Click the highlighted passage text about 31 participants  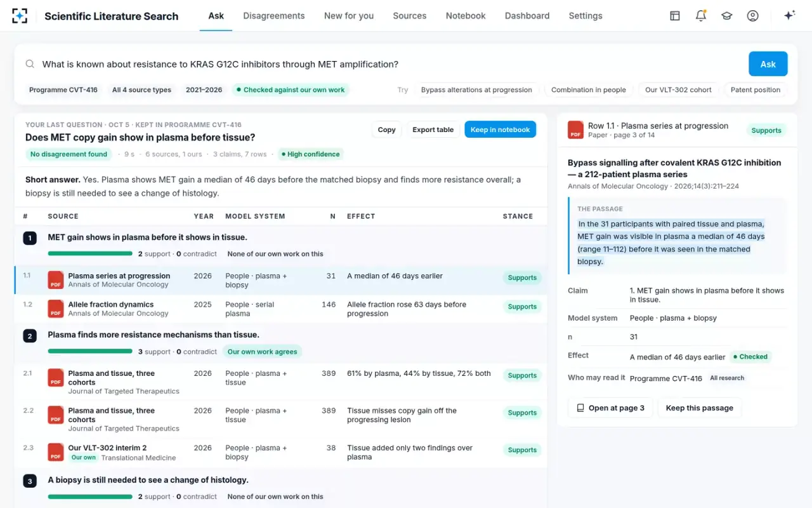(x=672, y=243)
